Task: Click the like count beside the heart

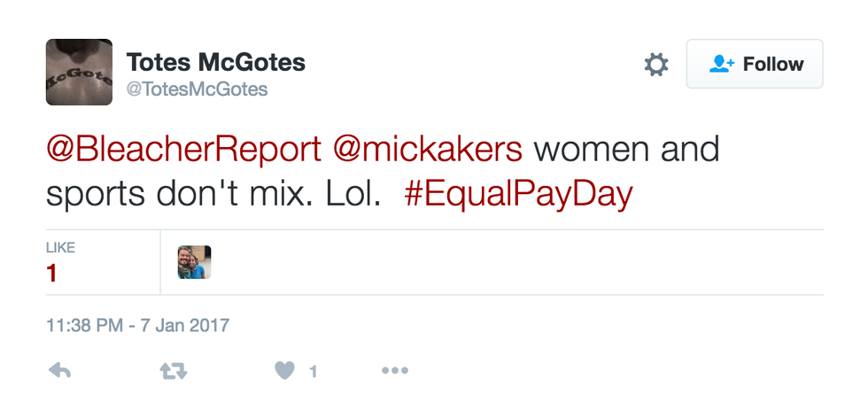Action: (313, 373)
